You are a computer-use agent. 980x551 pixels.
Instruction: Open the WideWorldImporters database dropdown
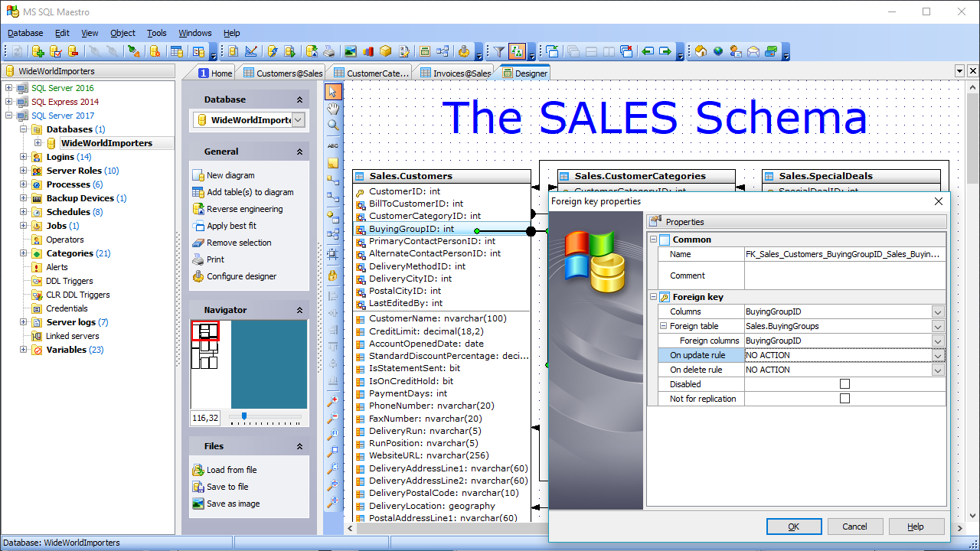(x=299, y=120)
